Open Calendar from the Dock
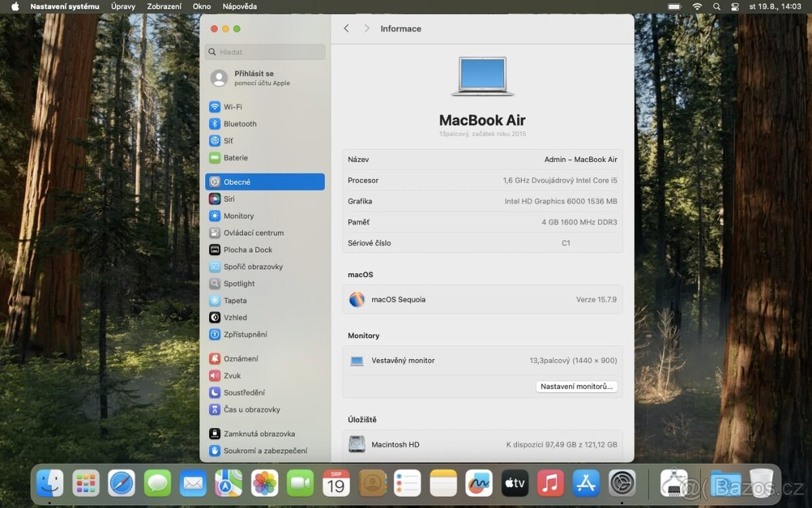This screenshot has height=508, width=812. [336, 483]
